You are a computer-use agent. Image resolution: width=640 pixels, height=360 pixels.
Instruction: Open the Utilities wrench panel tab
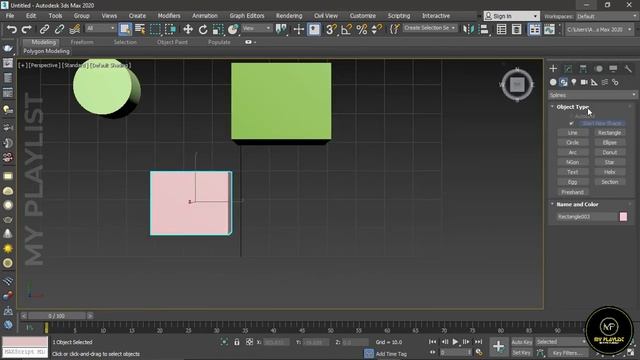pos(628,69)
